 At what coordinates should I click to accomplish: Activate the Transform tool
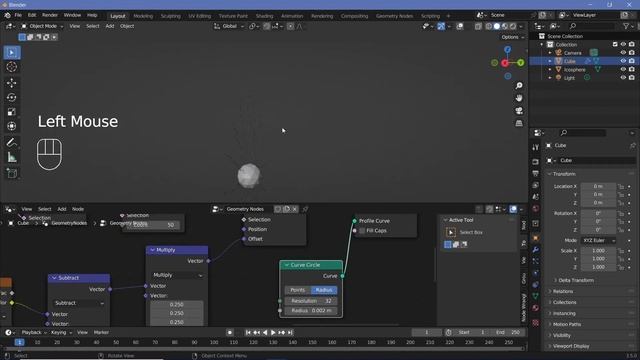[11, 126]
